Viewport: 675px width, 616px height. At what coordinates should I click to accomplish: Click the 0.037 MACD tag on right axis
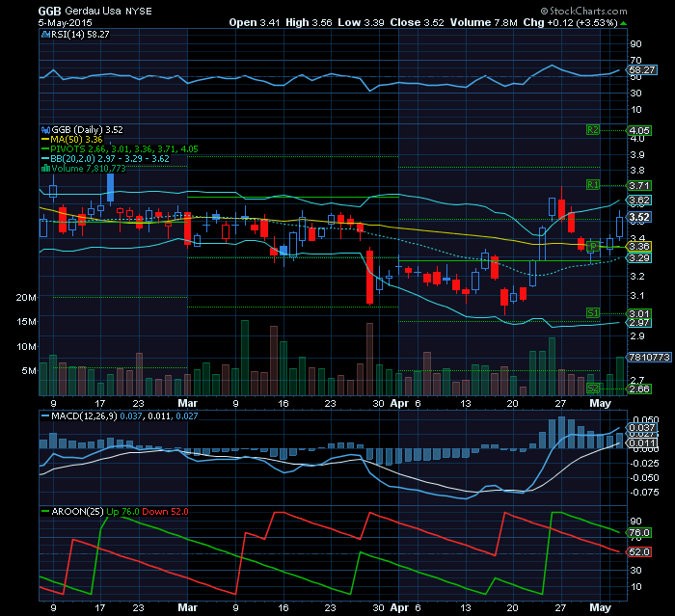(x=642, y=427)
